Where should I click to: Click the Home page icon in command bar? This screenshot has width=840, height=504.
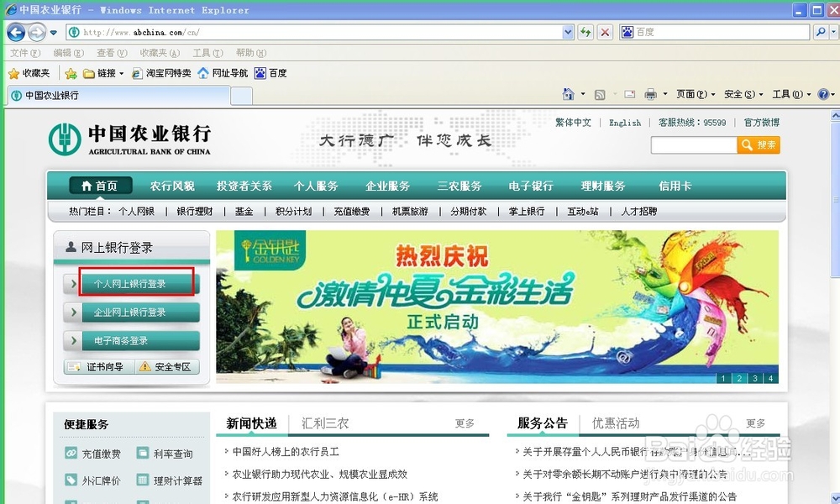tap(569, 94)
